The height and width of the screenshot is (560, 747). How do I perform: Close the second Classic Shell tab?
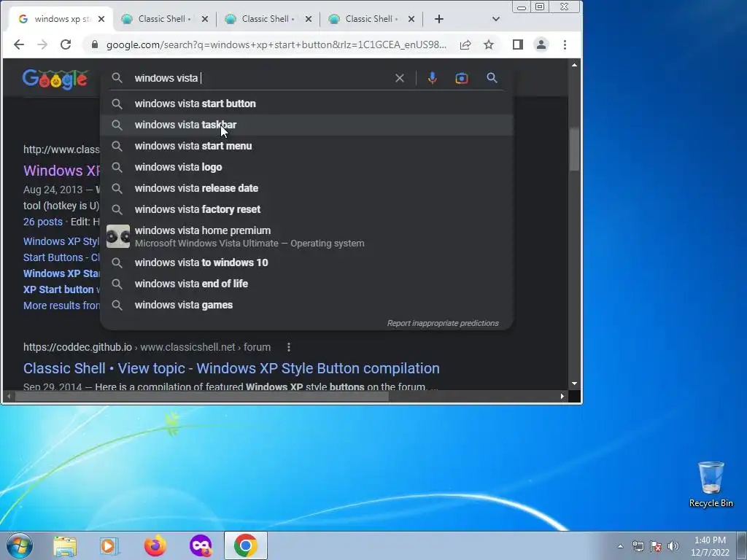tap(309, 19)
